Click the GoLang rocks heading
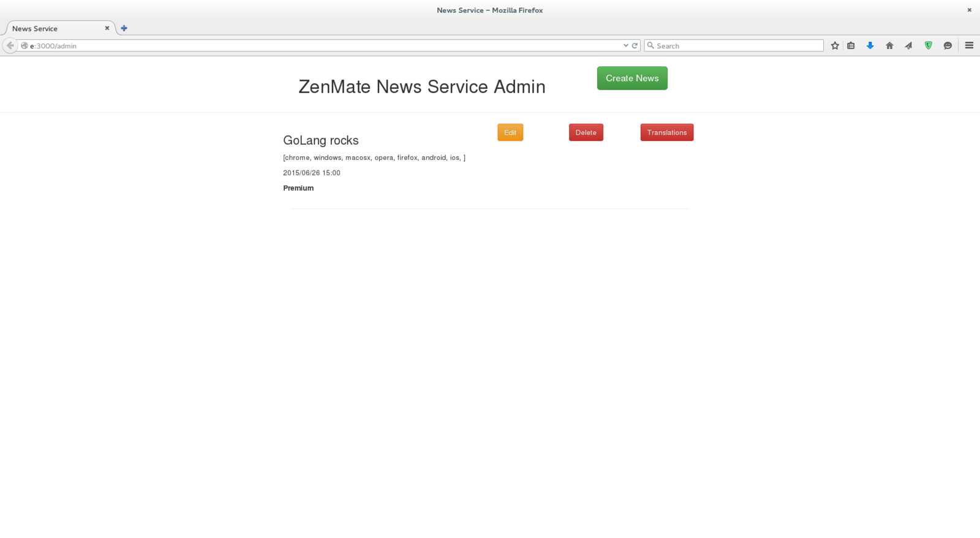This screenshot has height=538, width=980. click(321, 140)
